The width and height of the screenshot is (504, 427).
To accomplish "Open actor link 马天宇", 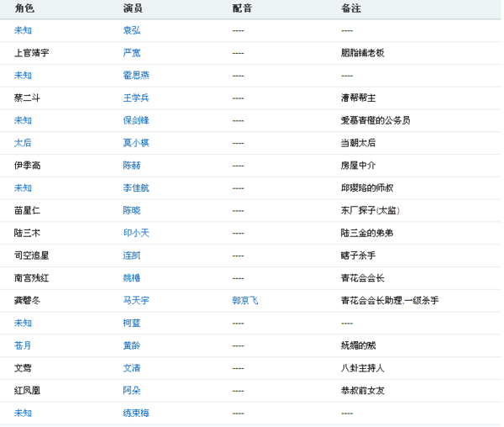I will coord(136,300).
